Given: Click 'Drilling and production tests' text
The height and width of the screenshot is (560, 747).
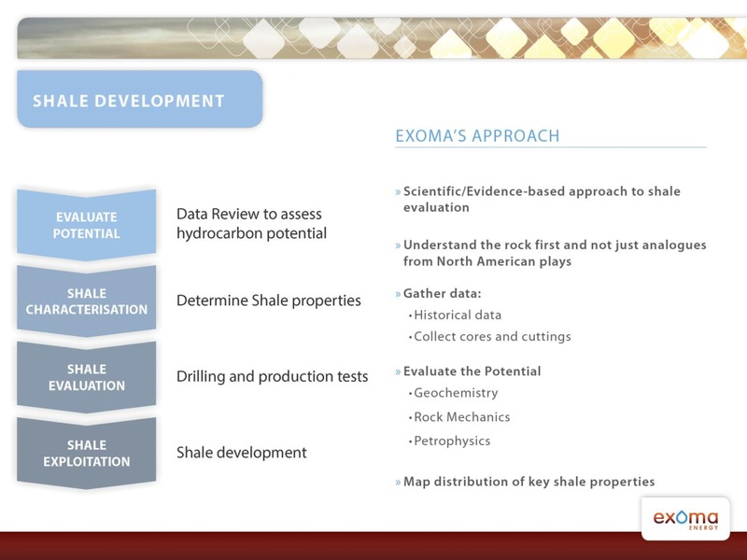Looking at the screenshot, I should pos(272,376).
